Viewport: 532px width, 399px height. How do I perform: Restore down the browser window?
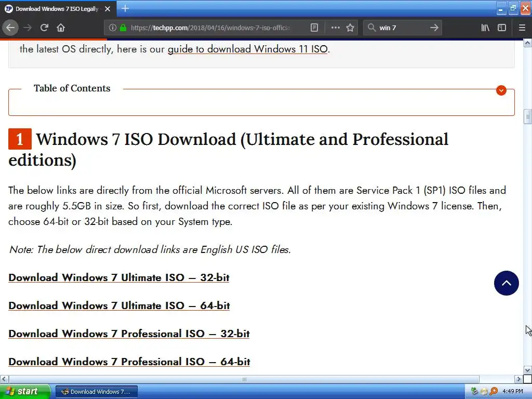(x=513, y=8)
